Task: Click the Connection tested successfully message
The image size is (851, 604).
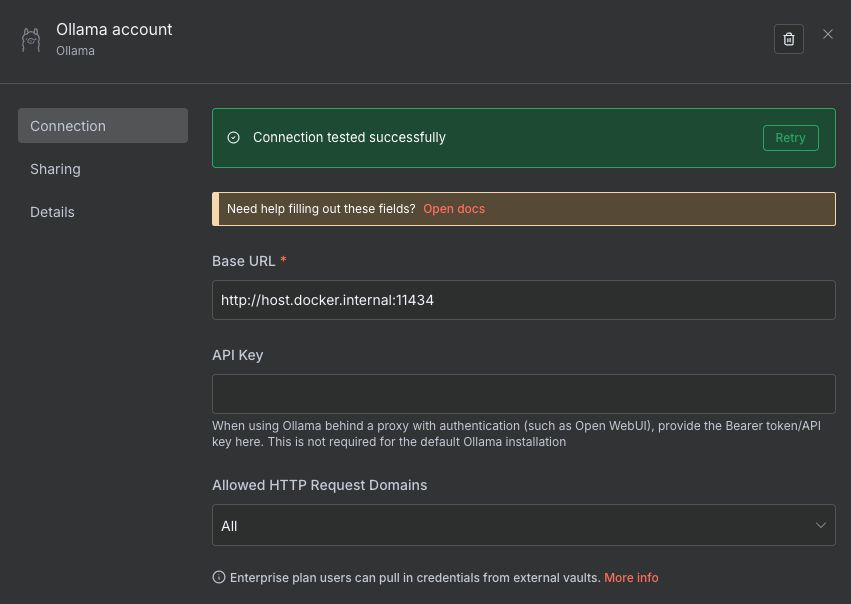Action: [349, 138]
